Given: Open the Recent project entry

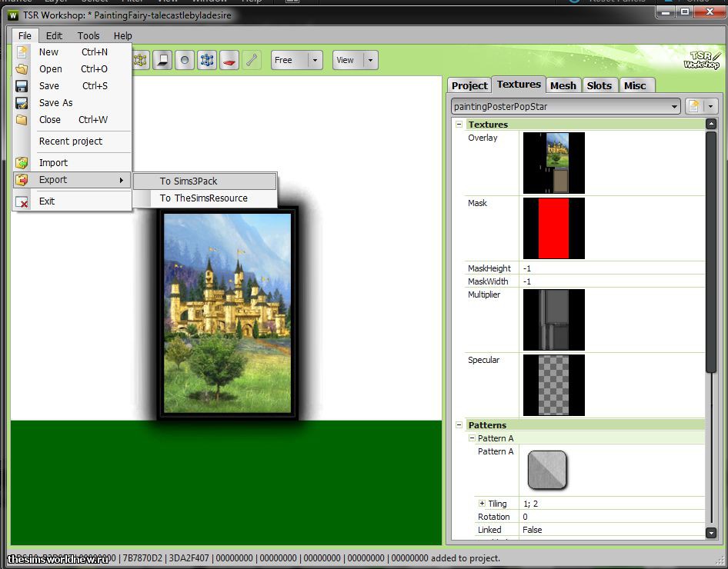Looking at the screenshot, I should [x=71, y=141].
